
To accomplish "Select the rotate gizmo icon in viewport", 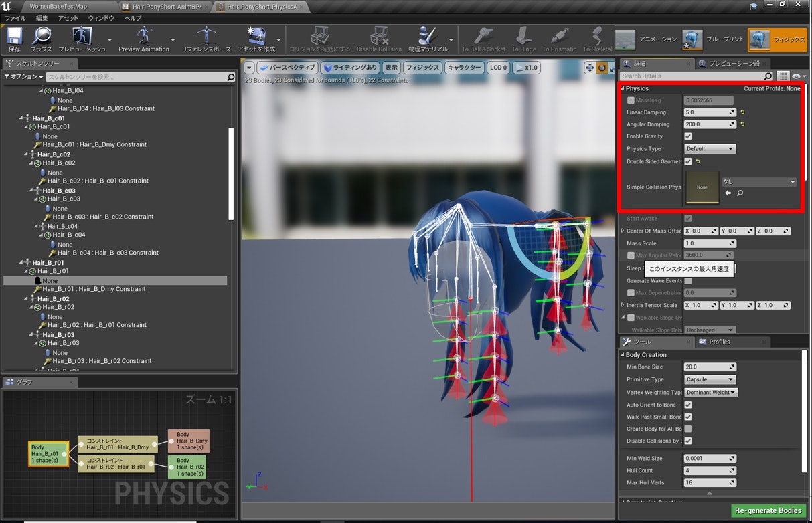I will coord(601,68).
